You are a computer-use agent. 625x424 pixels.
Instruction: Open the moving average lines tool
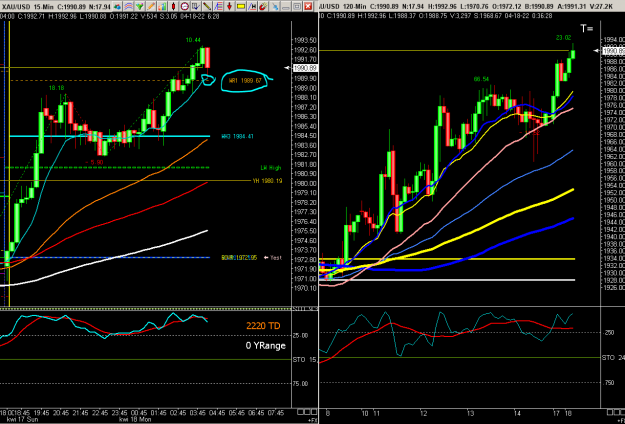click(128, 6)
